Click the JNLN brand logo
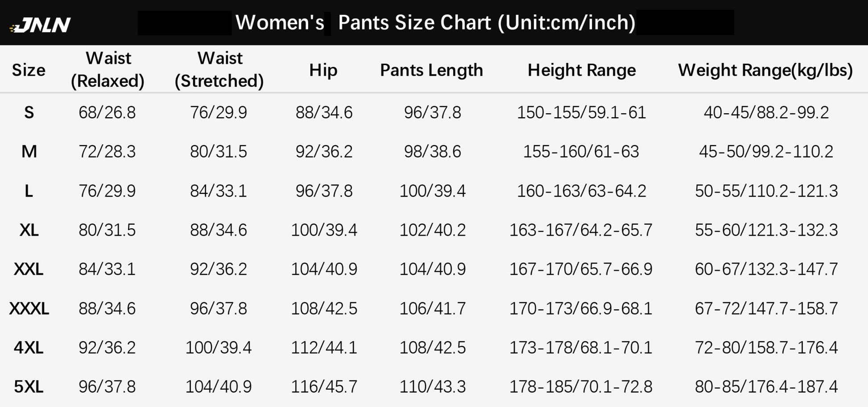 coord(40,25)
